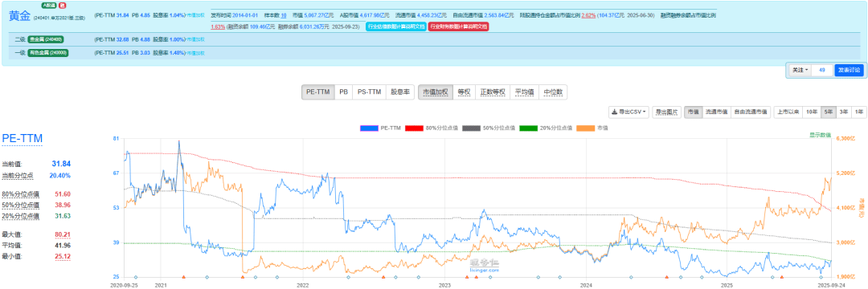The width and height of the screenshot is (868, 289).
Task: Click the 20%分位点值 stats label
Action: [x=20, y=216]
